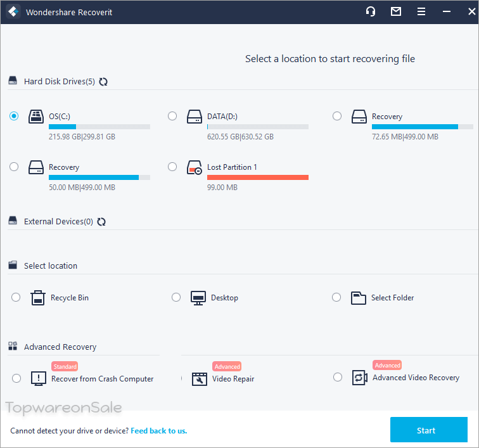Click the Lost Partition 1 red usage bar

pyautogui.click(x=258, y=177)
